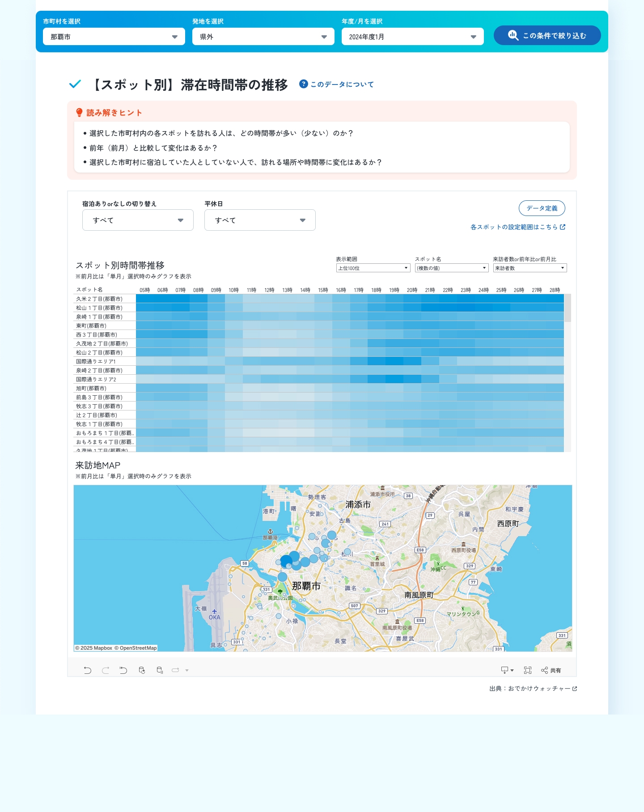Screen dimensions: 644x812
Task: Click the このデータについて help icon
Action: 304,84
